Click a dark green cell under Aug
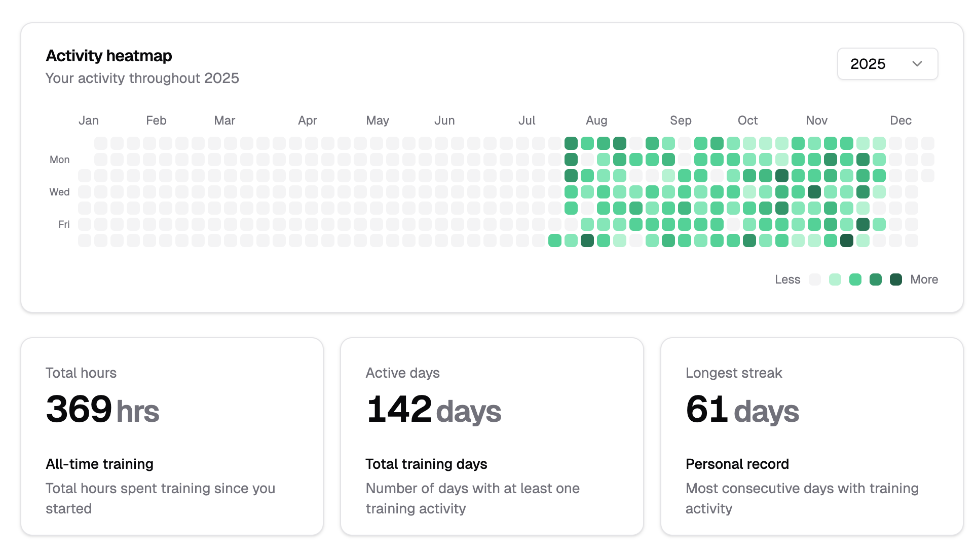The width and height of the screenshot is (976, 560). point(571,143)
